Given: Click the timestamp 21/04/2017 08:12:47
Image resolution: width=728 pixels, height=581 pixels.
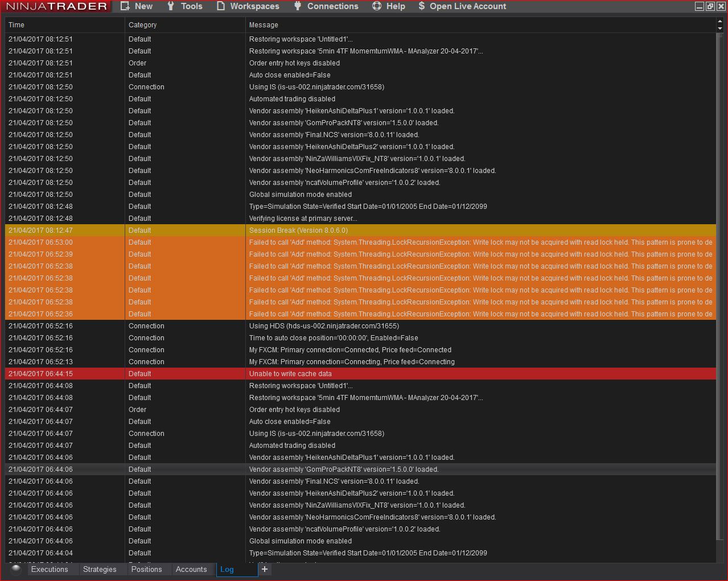Looking at the screenshot, I should pyautogui.click(x=40, y=230).
